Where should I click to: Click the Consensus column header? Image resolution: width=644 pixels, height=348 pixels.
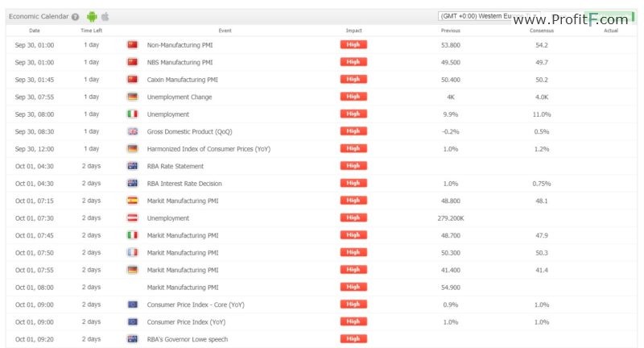(x=541, y=31)
